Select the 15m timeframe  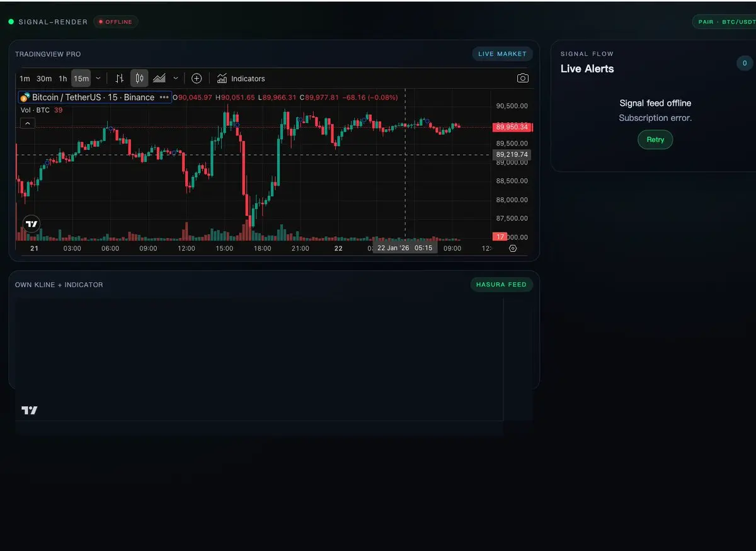[81, 79]
